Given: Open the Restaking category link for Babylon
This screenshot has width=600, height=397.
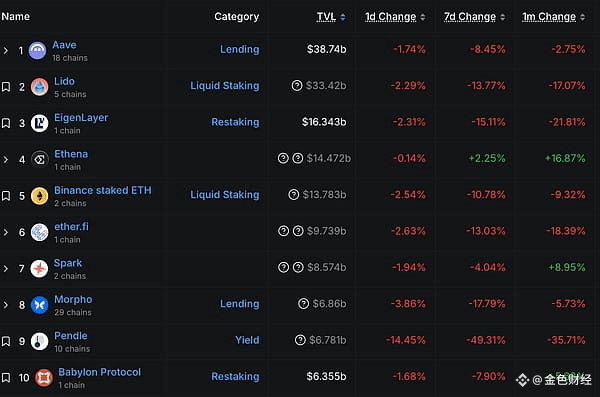Looking at the screenshot, I should click(235, 376).
